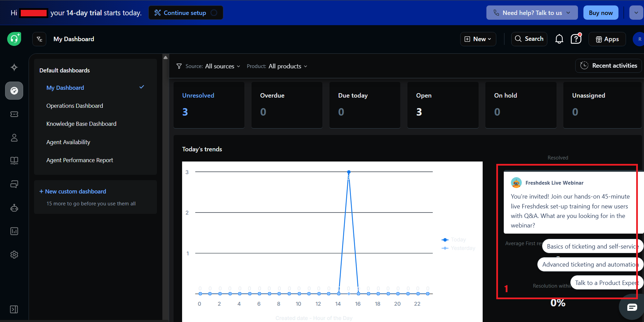Click New custom dashboard link

[73, 191]
